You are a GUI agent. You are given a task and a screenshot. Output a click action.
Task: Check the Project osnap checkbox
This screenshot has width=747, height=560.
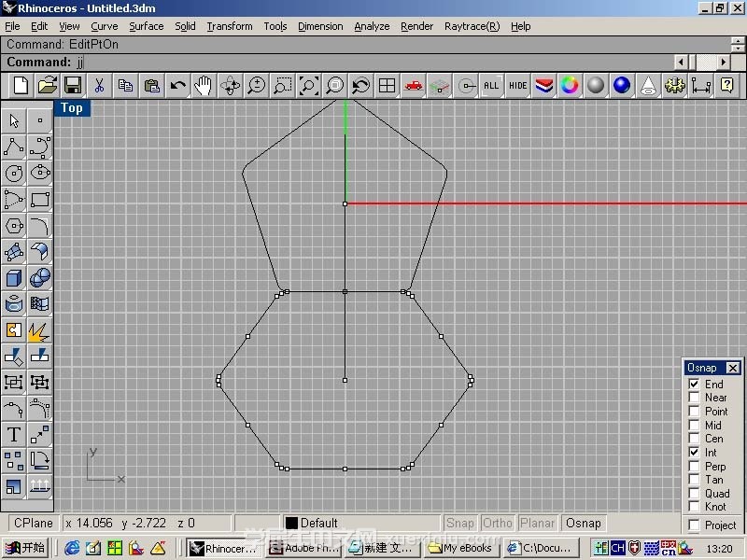(x=694, y=525)
